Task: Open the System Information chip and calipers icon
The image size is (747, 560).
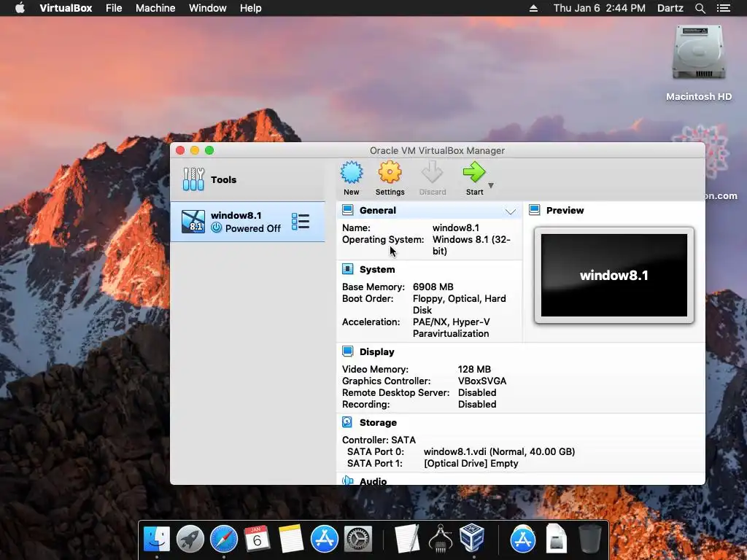Action: point(441,538)
